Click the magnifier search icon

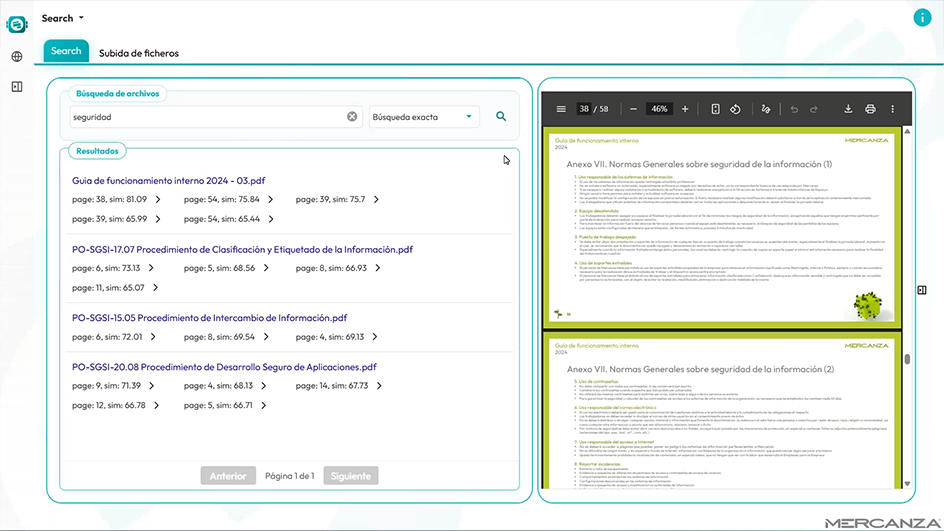click(x=501, y=117)
